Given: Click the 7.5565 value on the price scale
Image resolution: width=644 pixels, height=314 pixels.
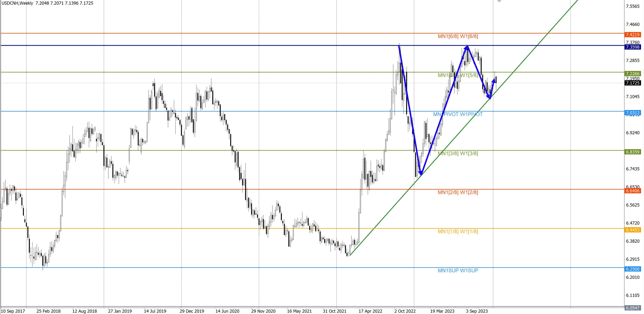Looking at the screenshot, I should tap(632, 6).
